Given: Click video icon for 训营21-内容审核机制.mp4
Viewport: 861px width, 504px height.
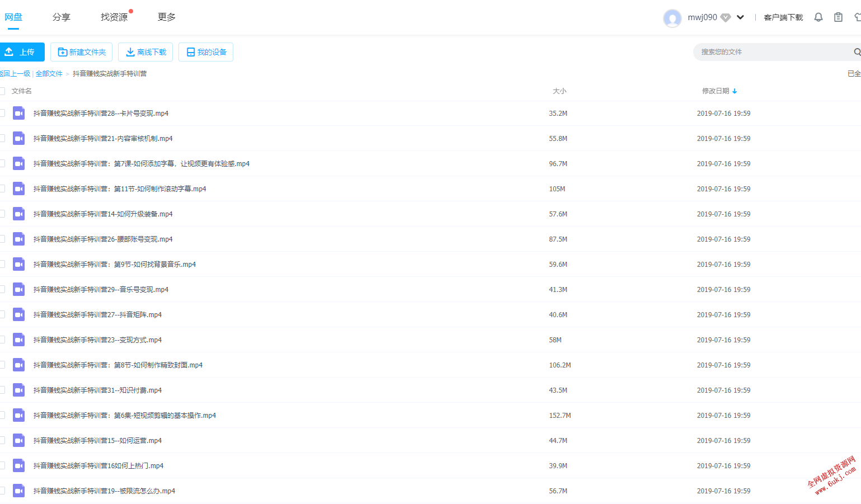Looking at the screenshot, I should (x=19, y=138).
